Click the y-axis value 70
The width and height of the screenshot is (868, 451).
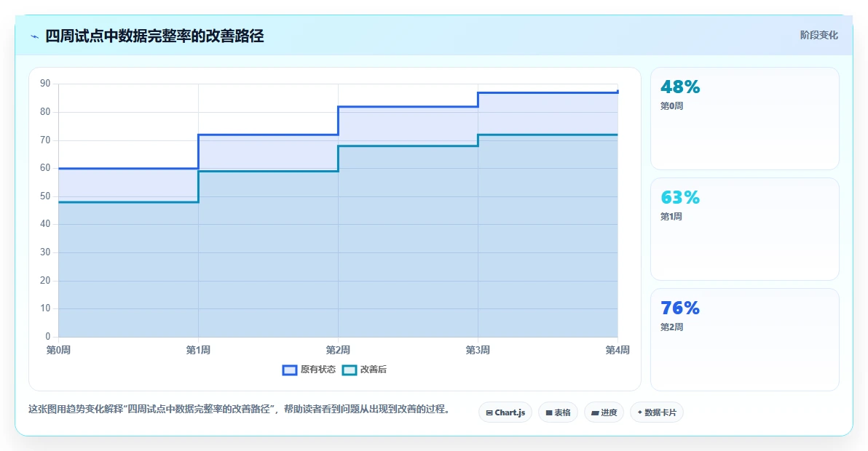coord(45,140)
